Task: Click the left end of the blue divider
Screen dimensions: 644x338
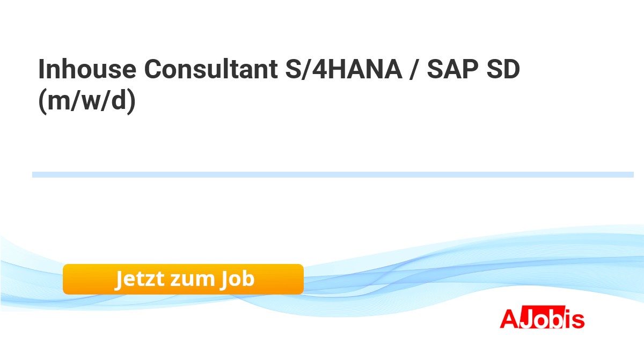Action: (x=35, y=174)
